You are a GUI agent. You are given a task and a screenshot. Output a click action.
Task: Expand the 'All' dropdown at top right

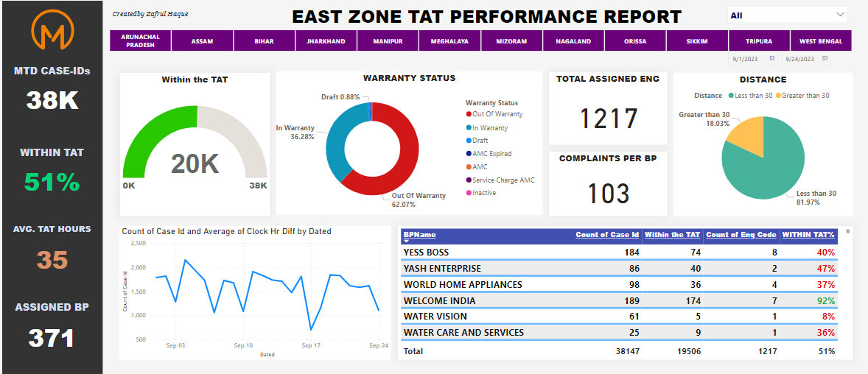pos(840,15)
